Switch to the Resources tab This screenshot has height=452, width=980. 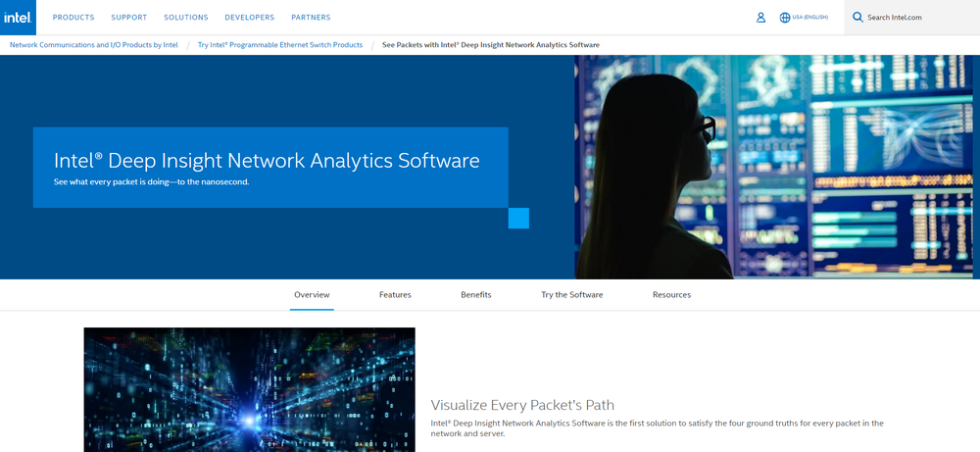tap(672, 294)
